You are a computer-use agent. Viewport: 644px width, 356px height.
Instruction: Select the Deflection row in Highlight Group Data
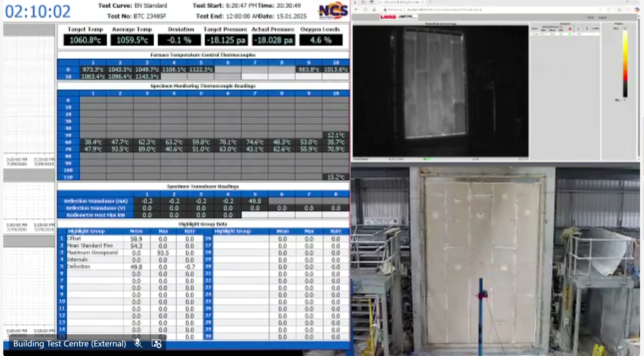point(78,266)
